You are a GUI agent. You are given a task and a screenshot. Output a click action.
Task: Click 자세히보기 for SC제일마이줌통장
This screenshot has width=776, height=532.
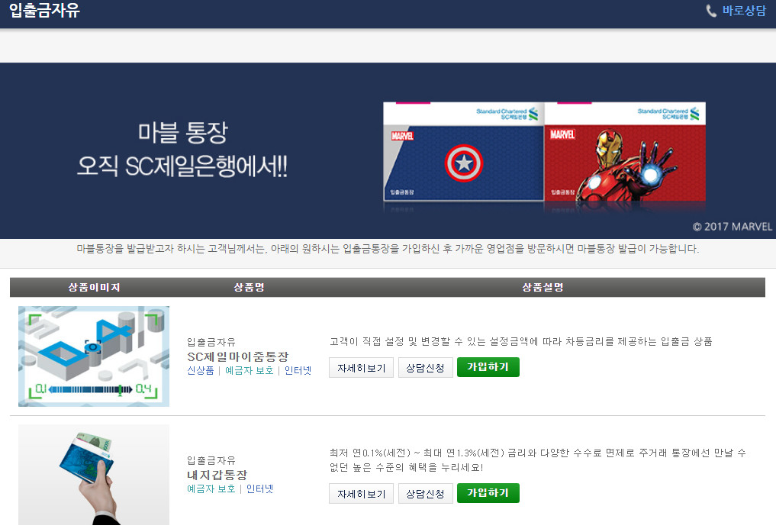coord(361,368)
